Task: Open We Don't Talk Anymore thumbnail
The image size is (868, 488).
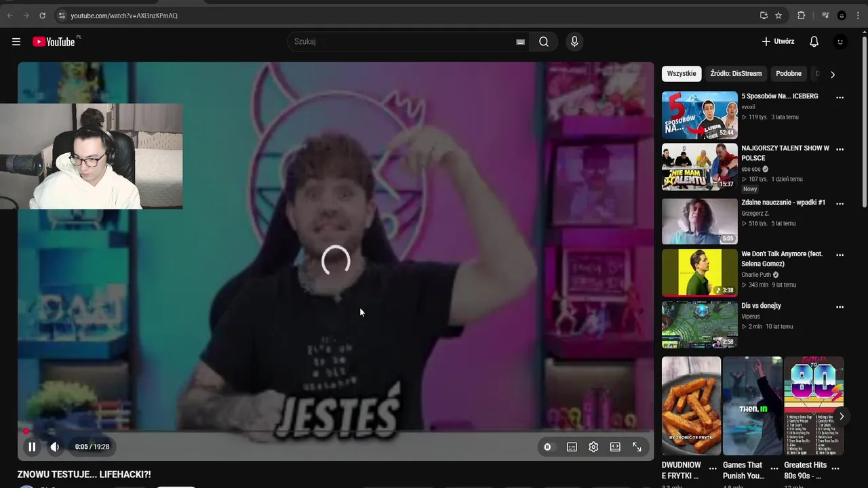Action: [x=699, y=272]
